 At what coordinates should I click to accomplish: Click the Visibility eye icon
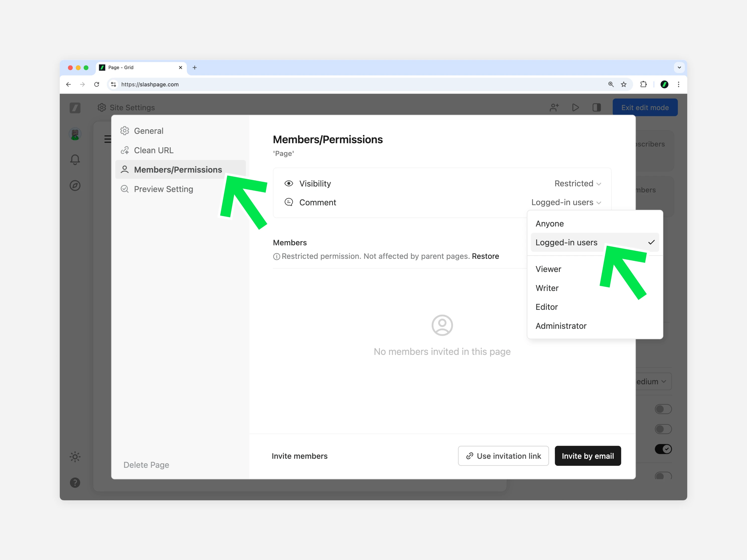[x=289, y=183]
